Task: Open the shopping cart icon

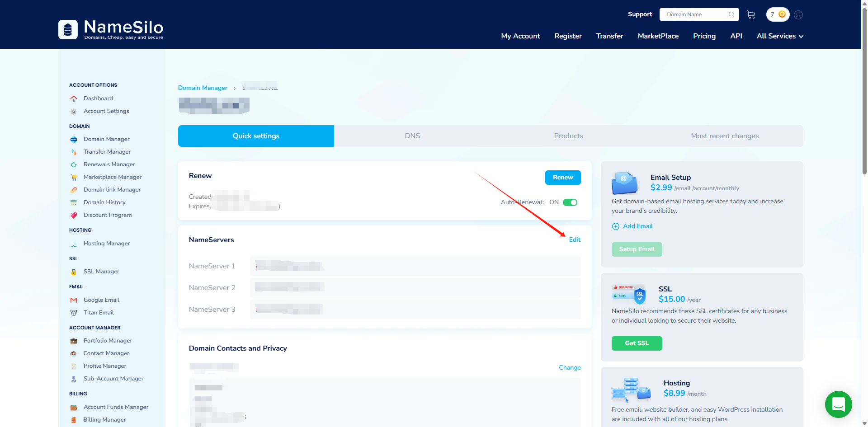Action: [x=751, y=15]
